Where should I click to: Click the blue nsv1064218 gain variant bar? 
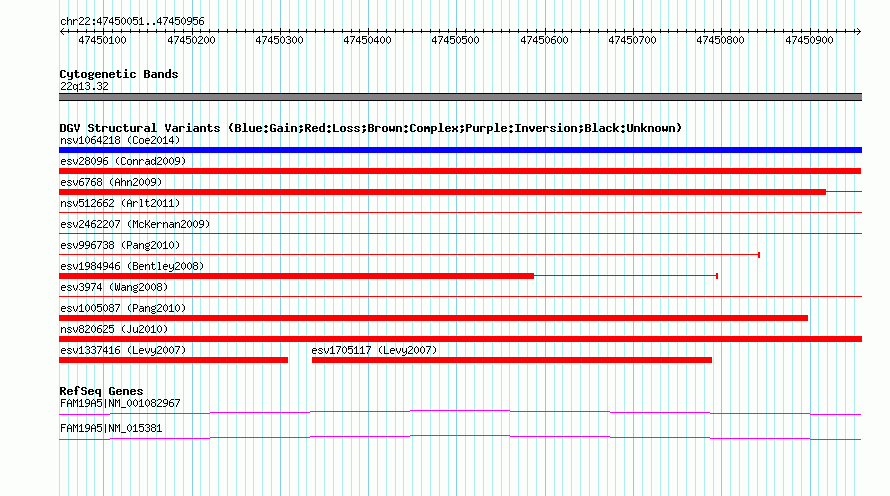tap(460, 150)
